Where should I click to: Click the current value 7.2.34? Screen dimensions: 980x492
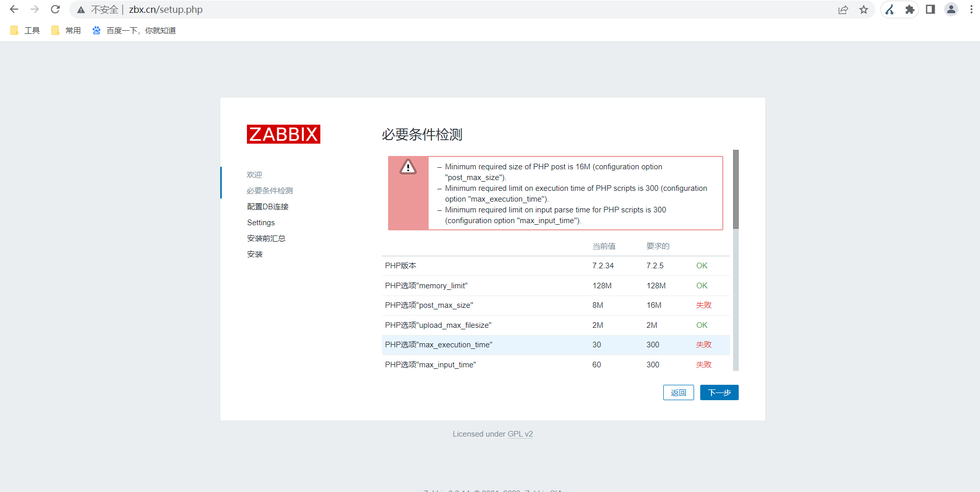click(603, 266)
